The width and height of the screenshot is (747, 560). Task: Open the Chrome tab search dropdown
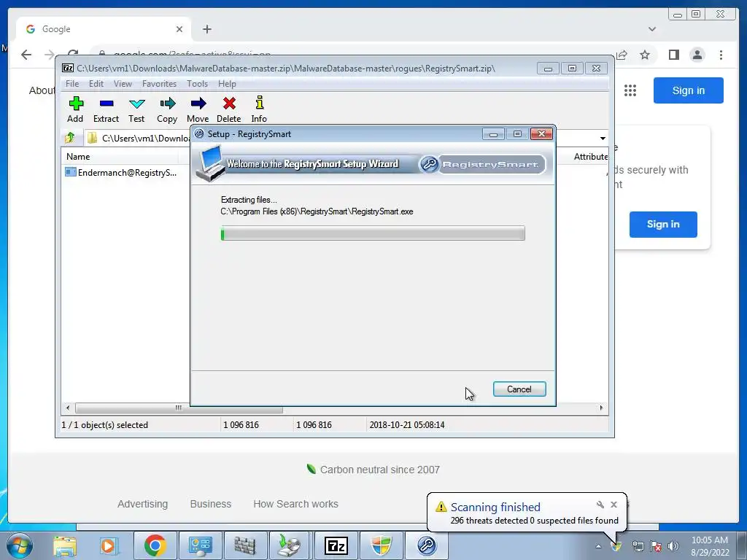pyautogui.click(x=652, y=29)
